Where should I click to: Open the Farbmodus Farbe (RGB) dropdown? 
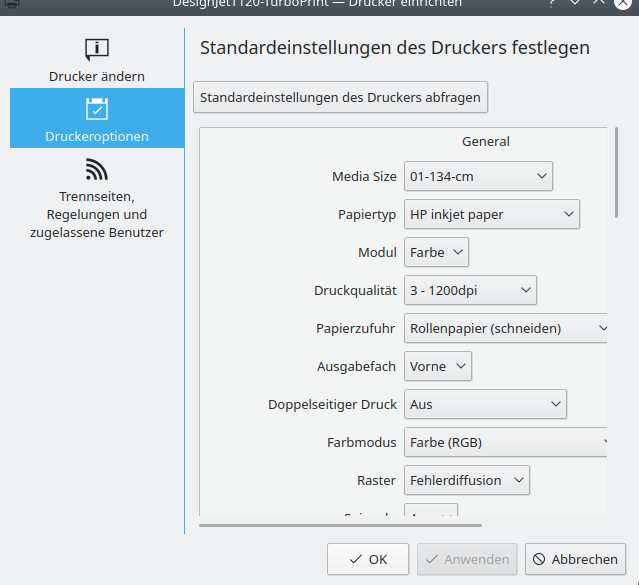coord(506,442)
